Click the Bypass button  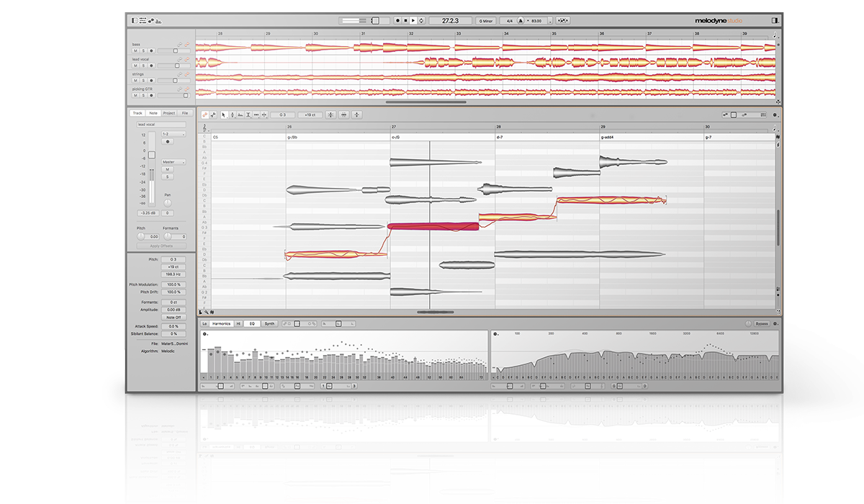(x=762, y=324)
